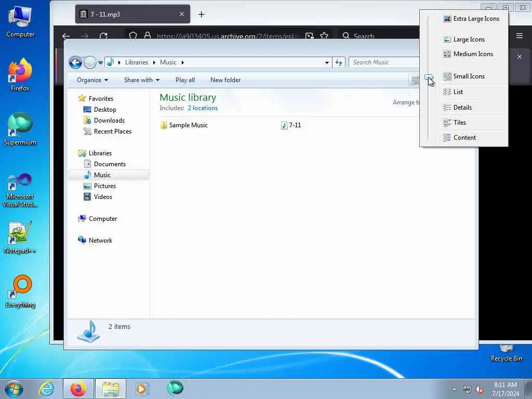The width and height of the screenshot is (532, 399).
Task: Open a new tab in Firefox
Action: click(x=201, y=14)
